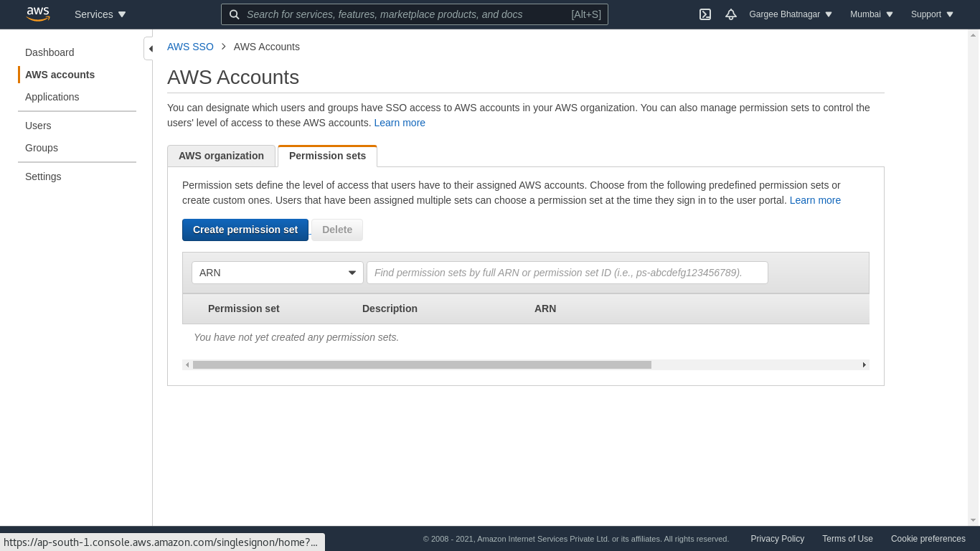
Task: Click Create permission set button
Action: pyautogui.click(x=245, y=230)
